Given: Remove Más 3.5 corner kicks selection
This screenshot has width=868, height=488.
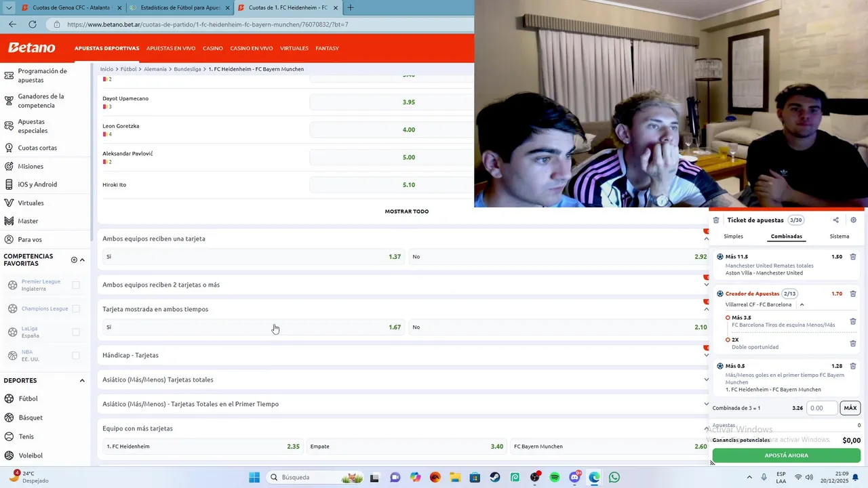Looking at the screenshot, I should click(x=853, y=321).
